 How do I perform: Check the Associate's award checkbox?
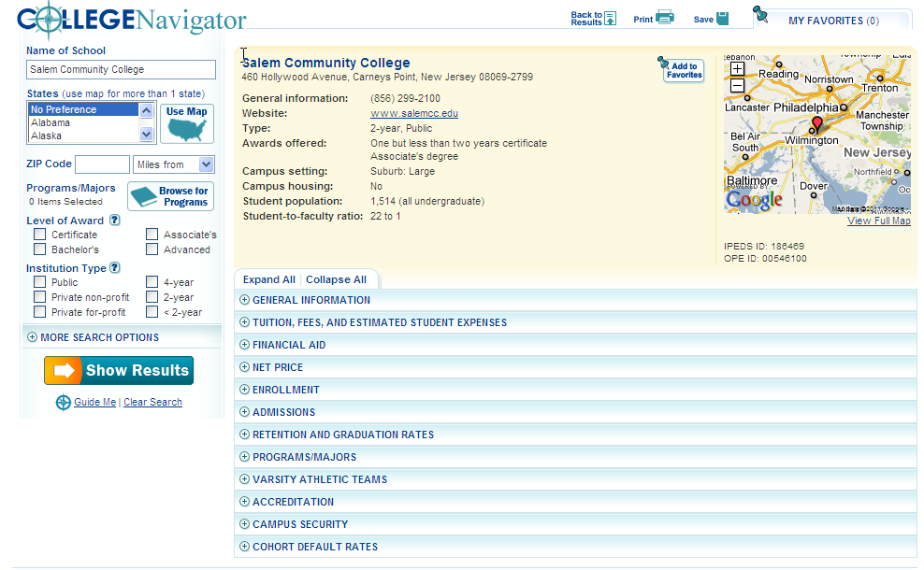pos(152,234)
